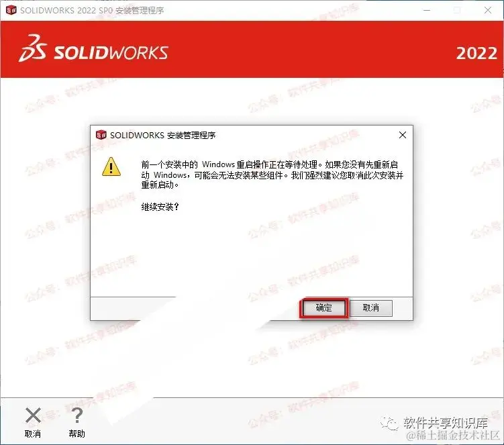Click the dialog title SOLIDWORKS 安装管理程序
The width and height of the screenshot is (504, 445).
(162, 136)
